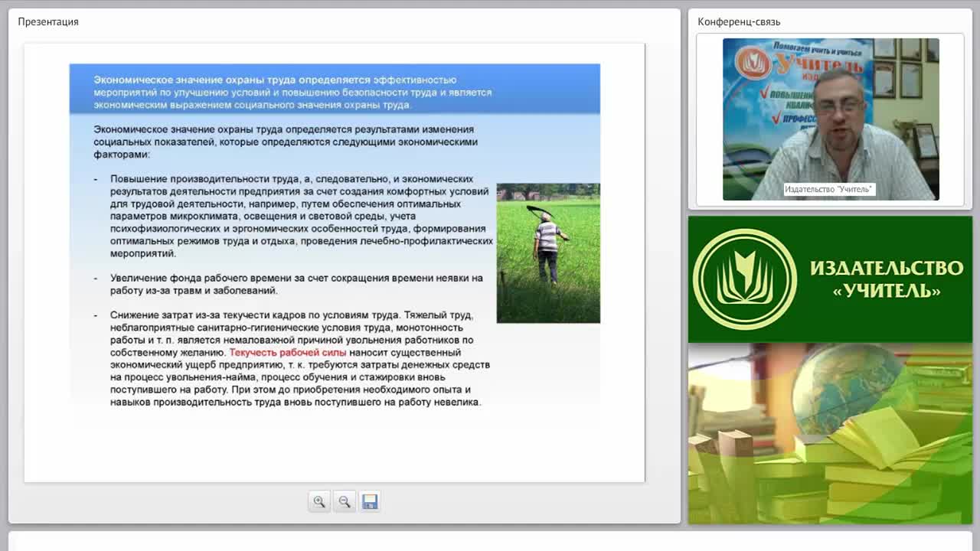Zoom out of the presentation slide
The height and width of the screenshot is (551, 980).
pos(345,502)
